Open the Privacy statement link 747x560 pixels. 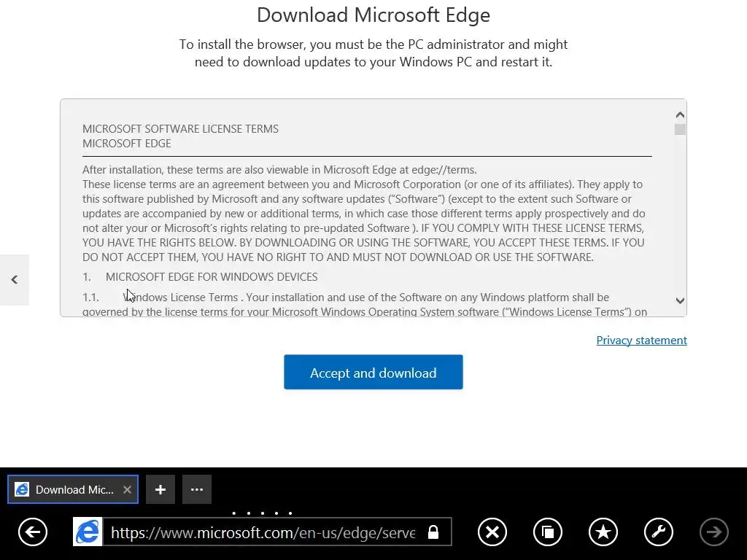pos(641,340)
